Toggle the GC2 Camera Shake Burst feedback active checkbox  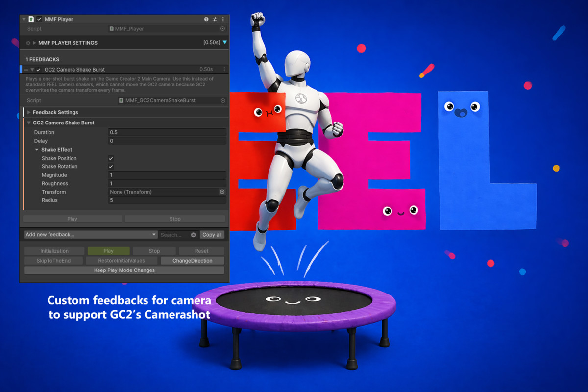click(x=38, y=70)
